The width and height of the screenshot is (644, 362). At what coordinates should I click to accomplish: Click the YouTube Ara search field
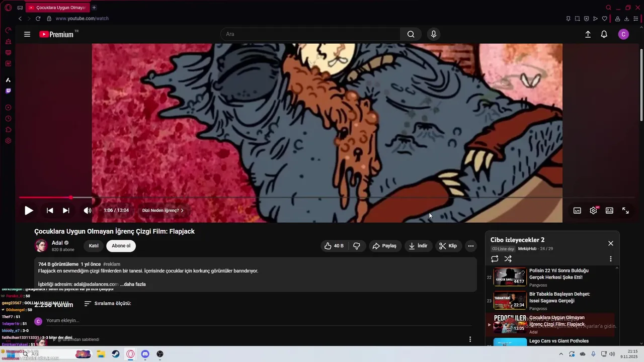coord(310,34)
